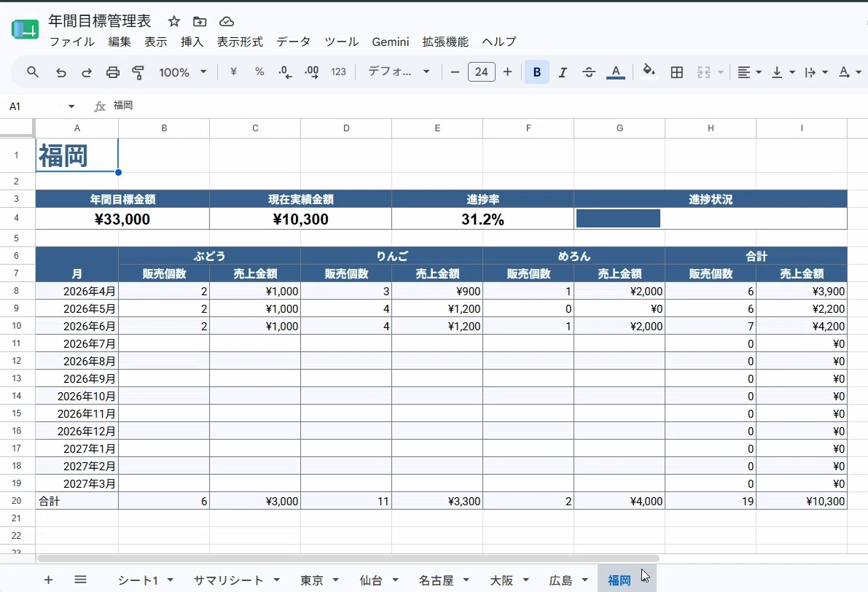Click the redo arrow icon
Viewport: 868px width, 592px height.
point(87,72)
